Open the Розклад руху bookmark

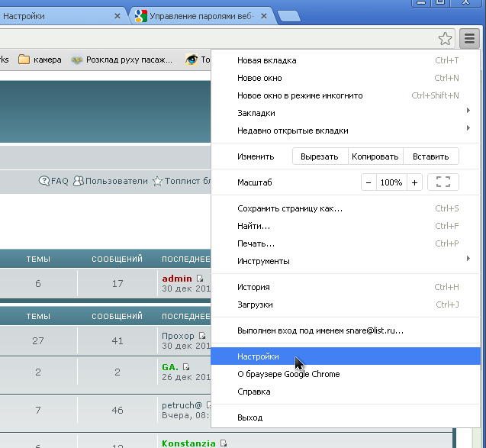click(x=122, y=60)
